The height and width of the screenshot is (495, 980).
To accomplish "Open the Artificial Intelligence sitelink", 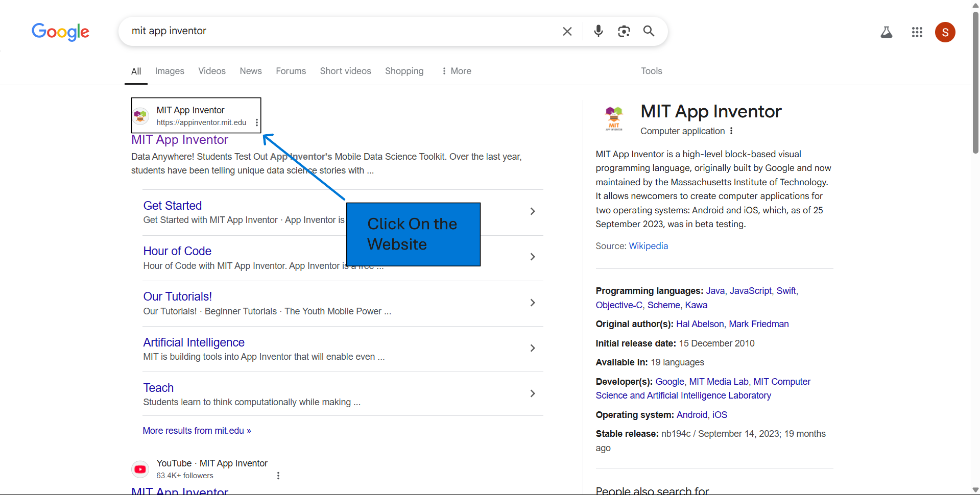I will pyautogui.click(x=194, y=342).
